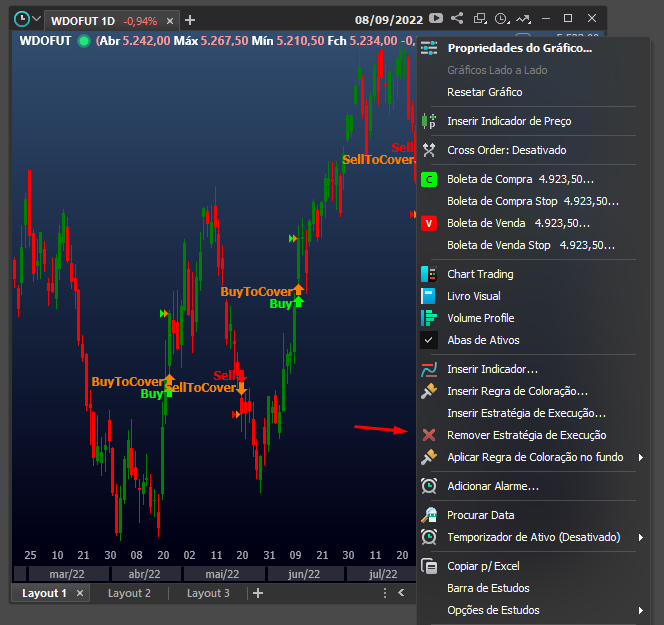The width and height of the screenshot is (664, 625).
Task: Click the green C Boleta de Compra icon
Action: (429, 180)
